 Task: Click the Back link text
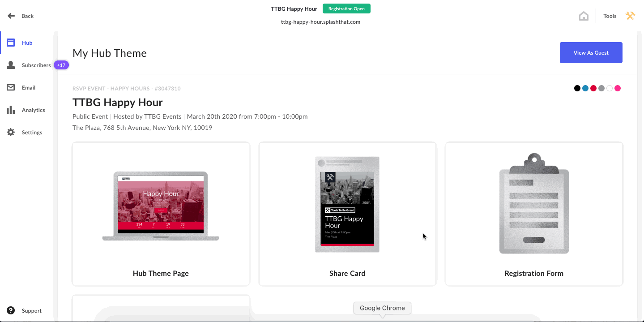tap(28, 16)
